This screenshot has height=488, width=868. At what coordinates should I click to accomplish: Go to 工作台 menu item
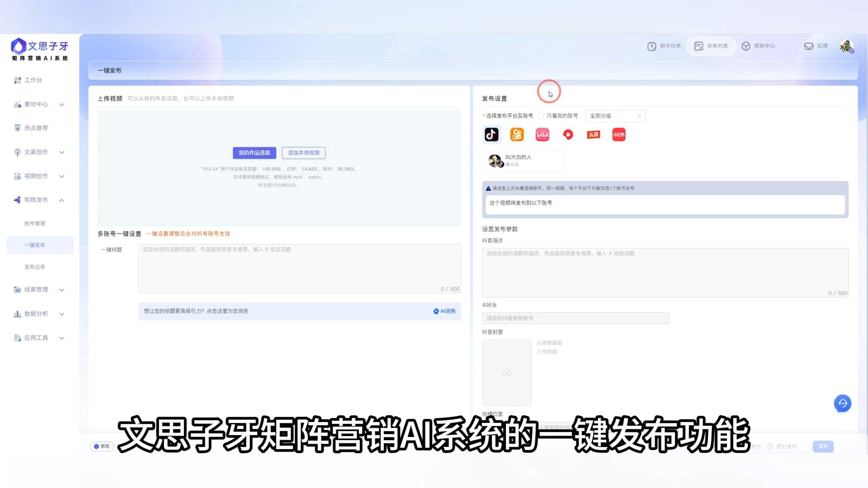(x=33, y=80)
